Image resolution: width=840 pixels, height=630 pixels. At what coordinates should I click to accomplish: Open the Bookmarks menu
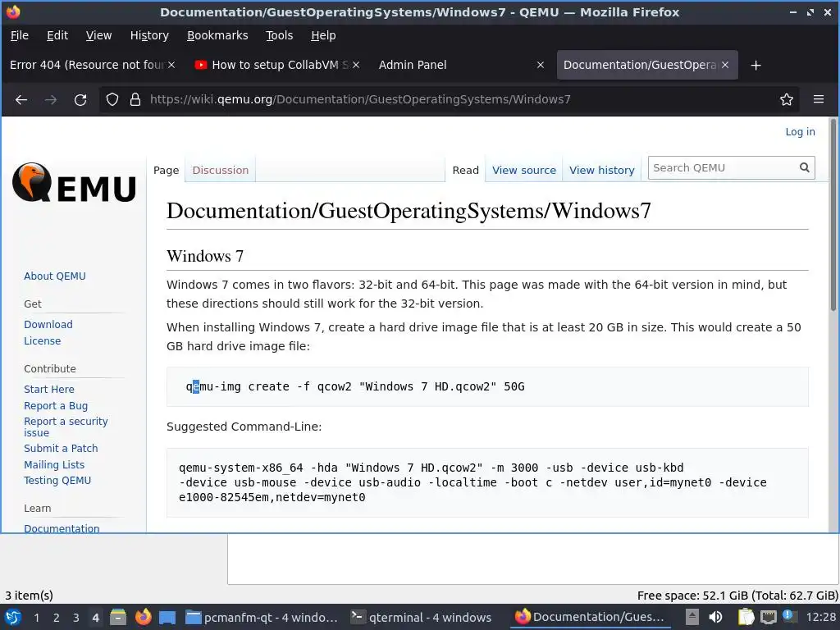(217, 35)
